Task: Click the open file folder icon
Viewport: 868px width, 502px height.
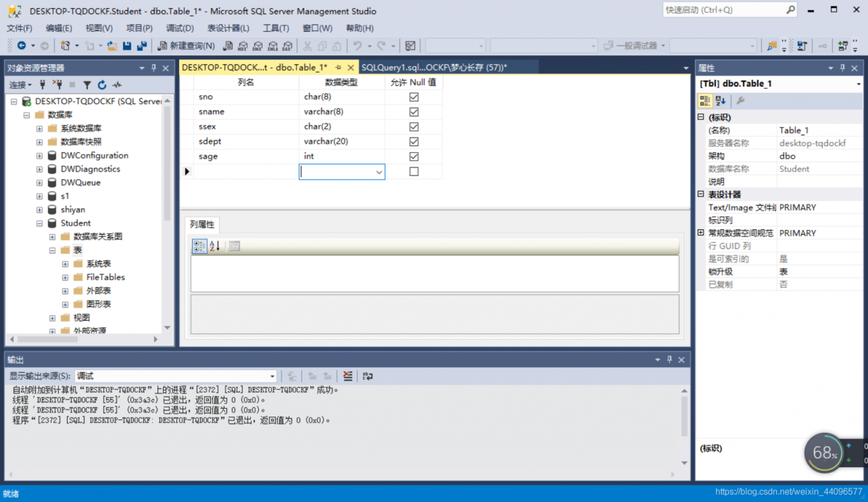Action: coord(112,46)
